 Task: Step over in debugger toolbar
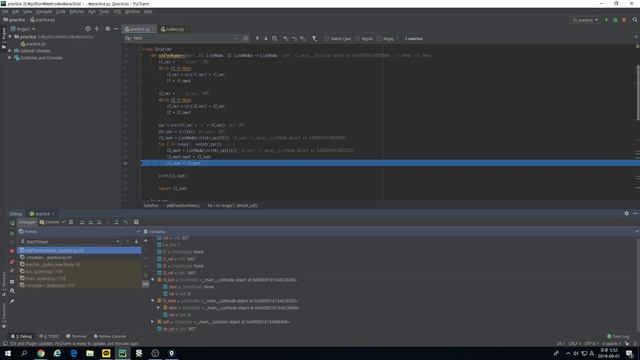click(82, 222)
